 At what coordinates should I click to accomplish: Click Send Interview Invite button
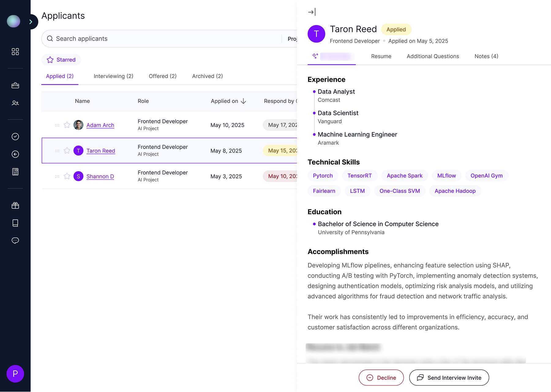[x=449, y=378]
